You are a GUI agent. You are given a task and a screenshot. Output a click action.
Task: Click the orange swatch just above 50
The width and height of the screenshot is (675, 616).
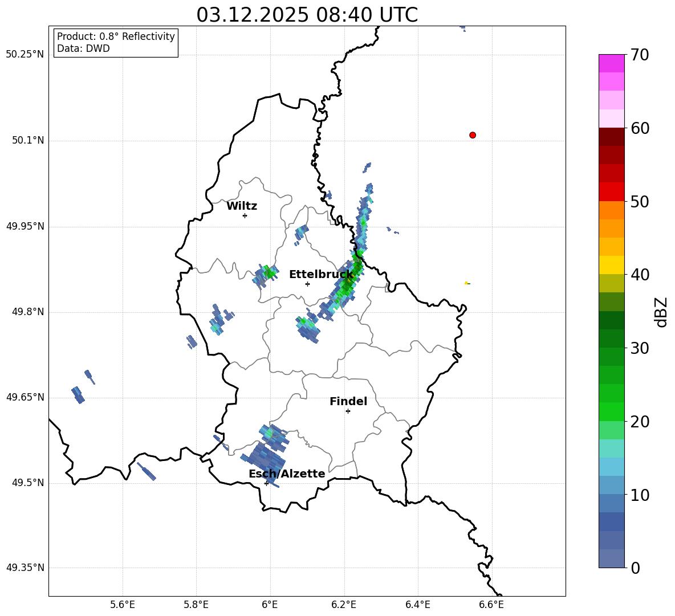click(x=611, y=210)
